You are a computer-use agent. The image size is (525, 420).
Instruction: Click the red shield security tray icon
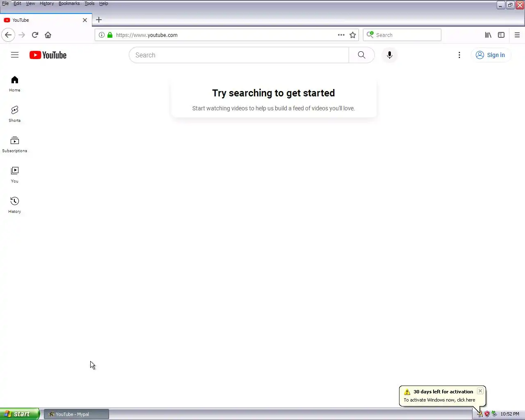pyautogui.click(x=487, y=414)
